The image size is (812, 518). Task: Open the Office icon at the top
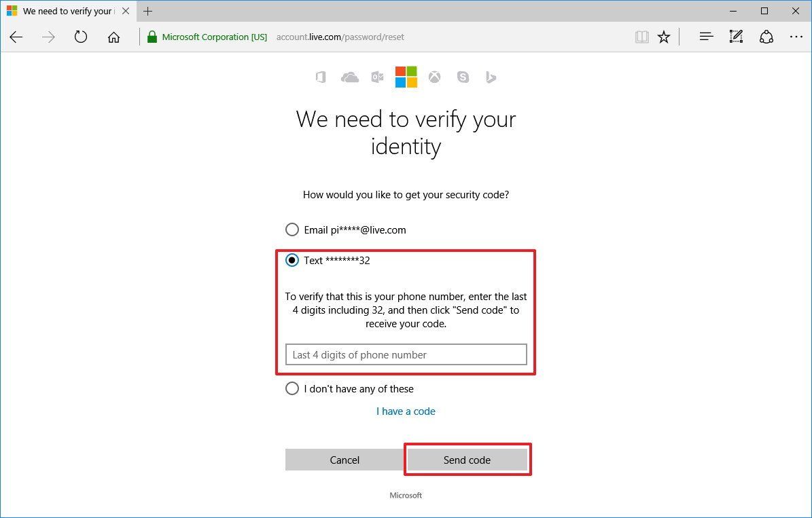(320, 77)
